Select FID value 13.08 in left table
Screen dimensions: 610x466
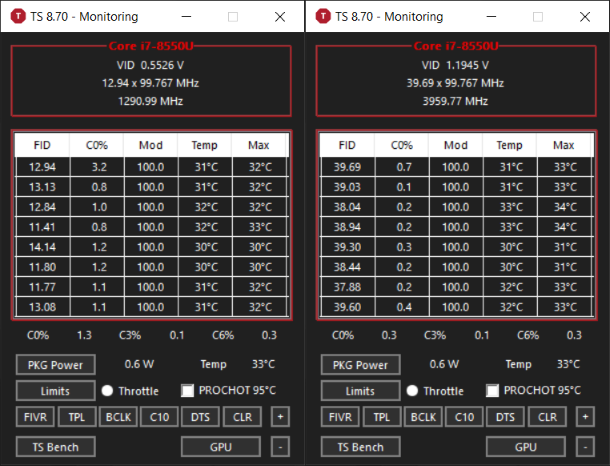tap(42, 307)
